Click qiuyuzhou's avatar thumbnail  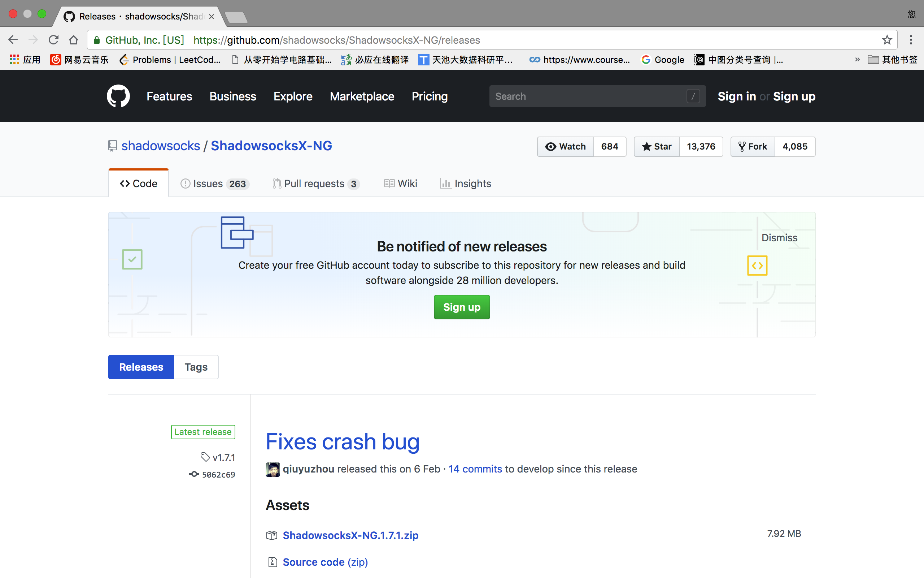pyautogui.click(x=273, y=469)
